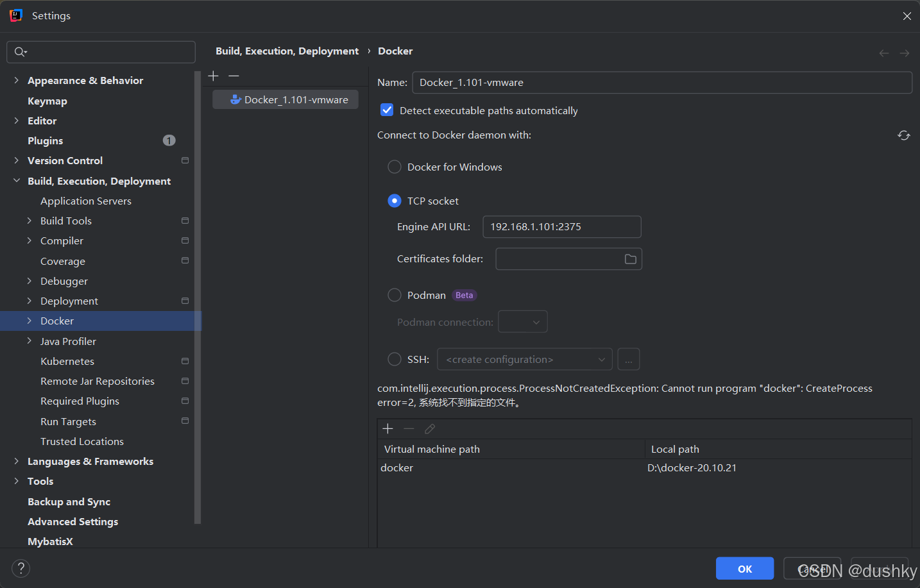Click the search magnifier icon
This screenshot has width=920, height=588.
21,52
